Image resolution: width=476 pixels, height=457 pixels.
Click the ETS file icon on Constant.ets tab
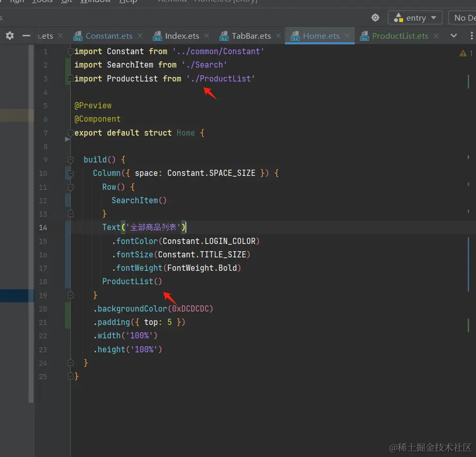coord(78,36)
